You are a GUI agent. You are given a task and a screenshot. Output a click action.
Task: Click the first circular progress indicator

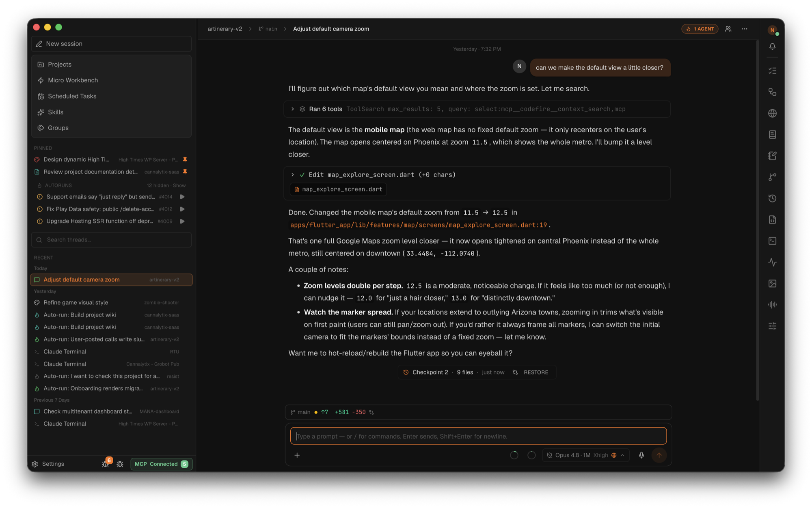[514, 455]
